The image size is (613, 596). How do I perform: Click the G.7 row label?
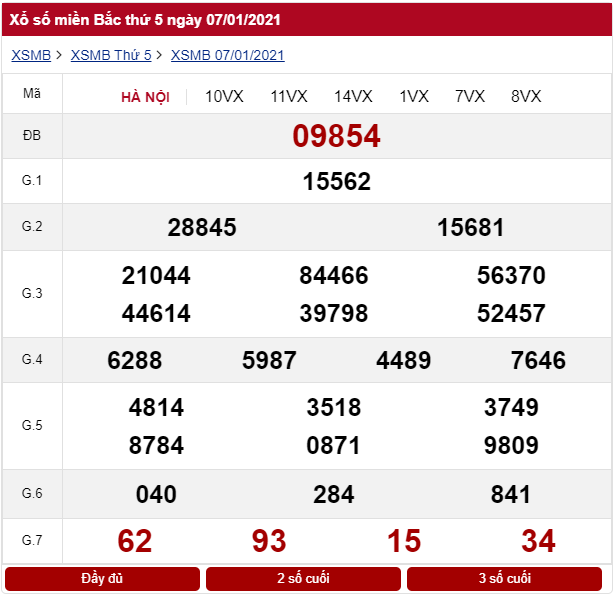32,540
